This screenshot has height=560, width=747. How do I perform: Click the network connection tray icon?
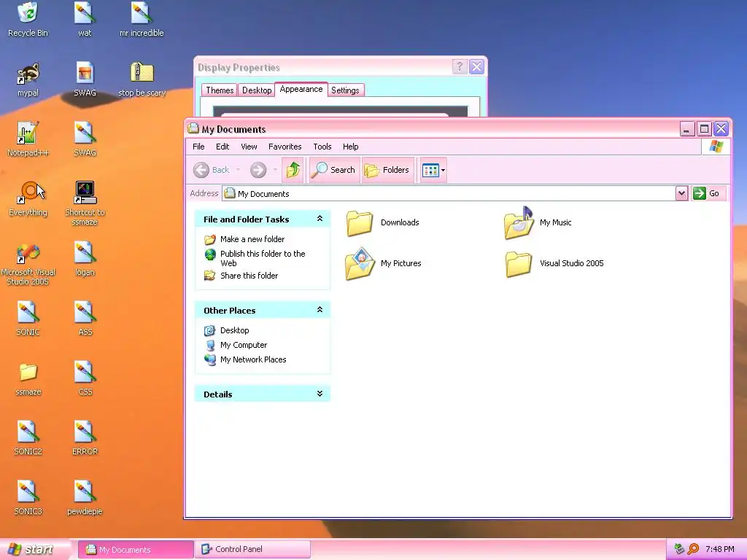point(679,549)
